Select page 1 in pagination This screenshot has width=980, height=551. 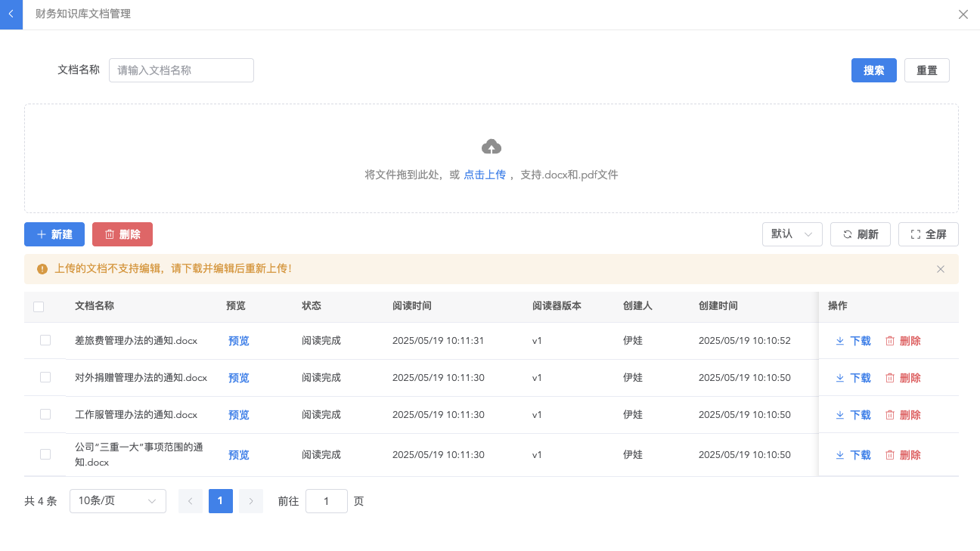tap(221, 501)
